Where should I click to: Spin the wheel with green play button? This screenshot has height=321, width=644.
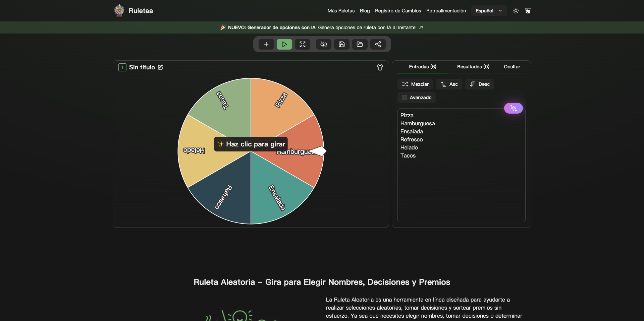(284, 44)
